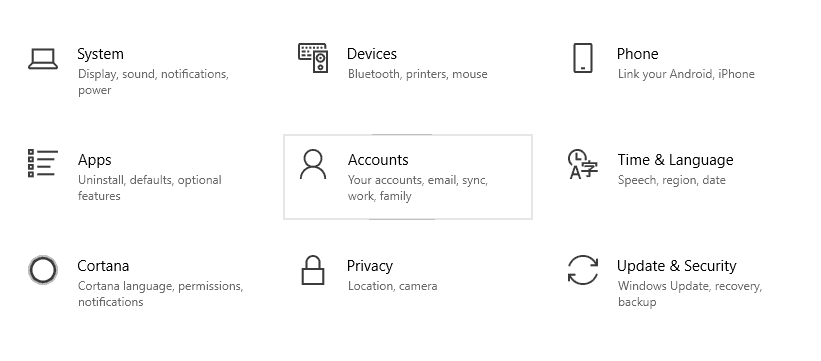Viewport: 821px width, 361px height.
Task: Go to the Cortana settings heading
Action: pos(103,266)
